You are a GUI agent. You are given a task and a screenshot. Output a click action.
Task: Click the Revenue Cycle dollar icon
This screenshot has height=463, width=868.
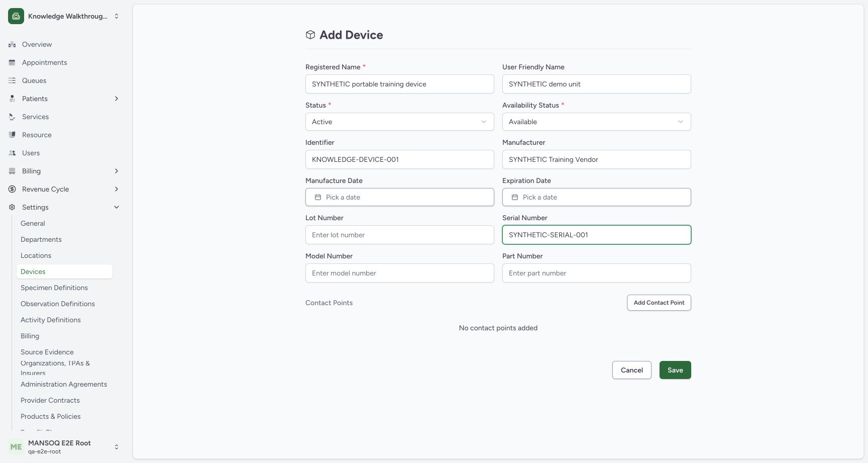[x=12, y=189]
